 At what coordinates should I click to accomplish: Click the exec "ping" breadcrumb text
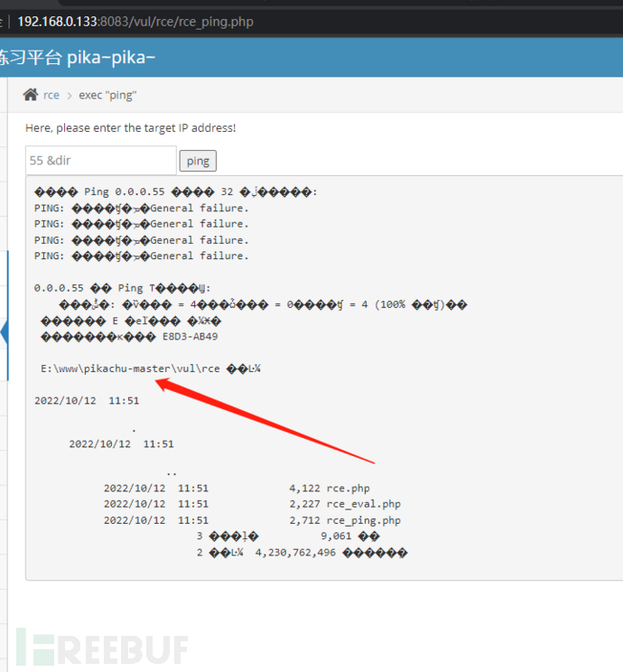point(107,95)
